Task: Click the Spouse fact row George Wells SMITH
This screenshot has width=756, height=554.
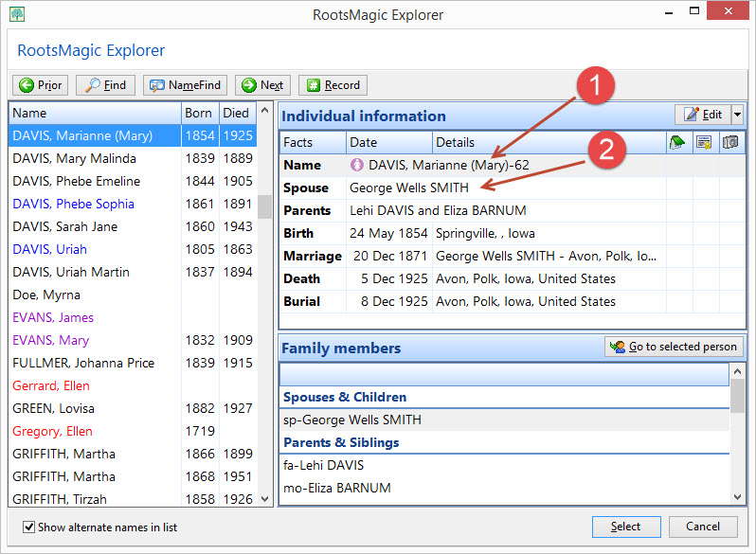Action: (512, 188)
